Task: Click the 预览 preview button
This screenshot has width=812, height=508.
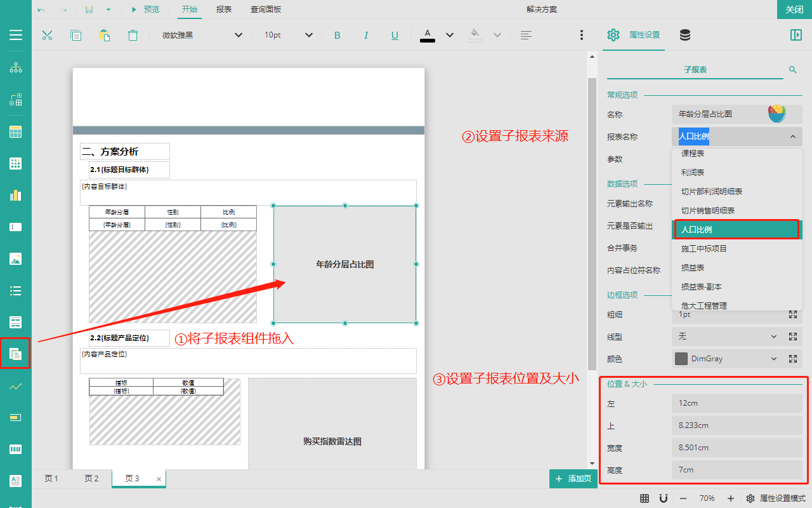Action: point(145,10)
